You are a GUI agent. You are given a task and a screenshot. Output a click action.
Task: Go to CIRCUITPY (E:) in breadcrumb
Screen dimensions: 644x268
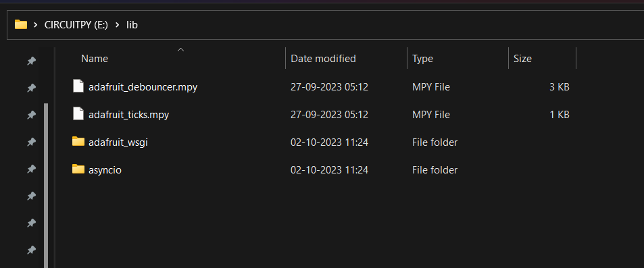point(76,25)
